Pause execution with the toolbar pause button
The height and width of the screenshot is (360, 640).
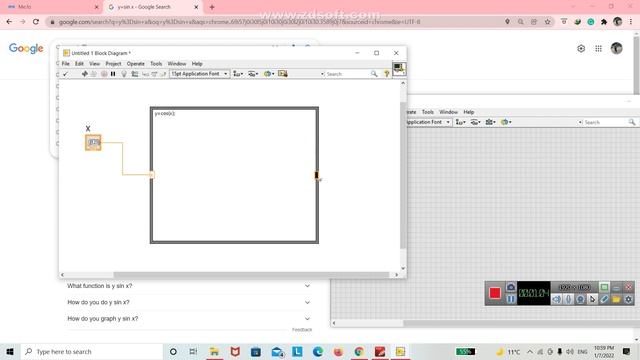tap(113, 74)
